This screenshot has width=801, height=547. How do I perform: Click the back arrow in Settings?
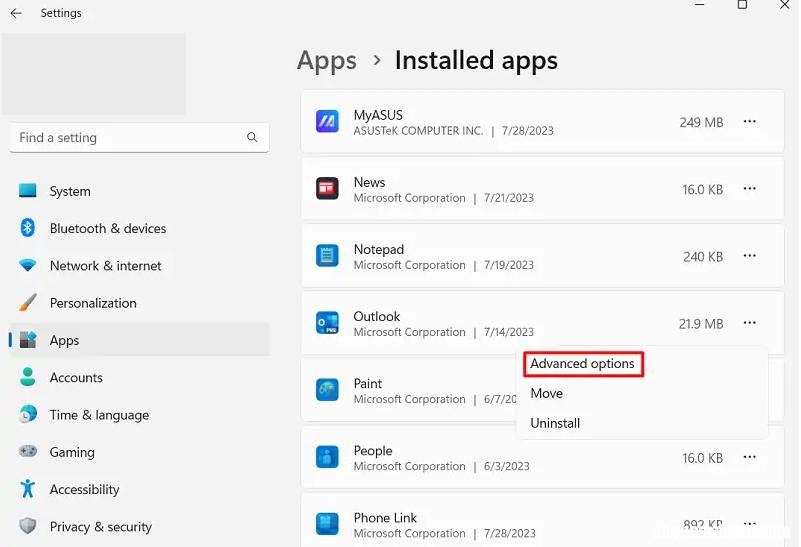[x=16, y=13]
